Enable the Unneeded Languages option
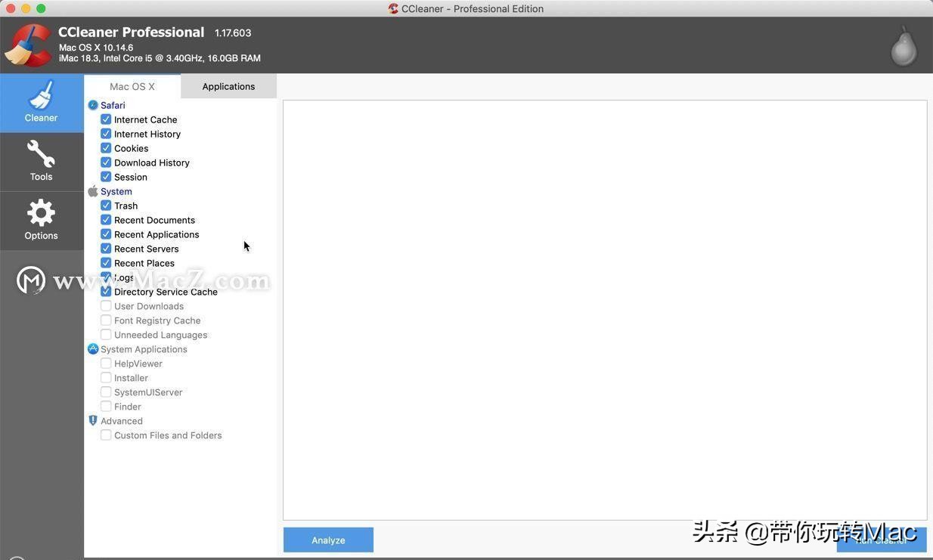933x560 pixels. [106, 334]
